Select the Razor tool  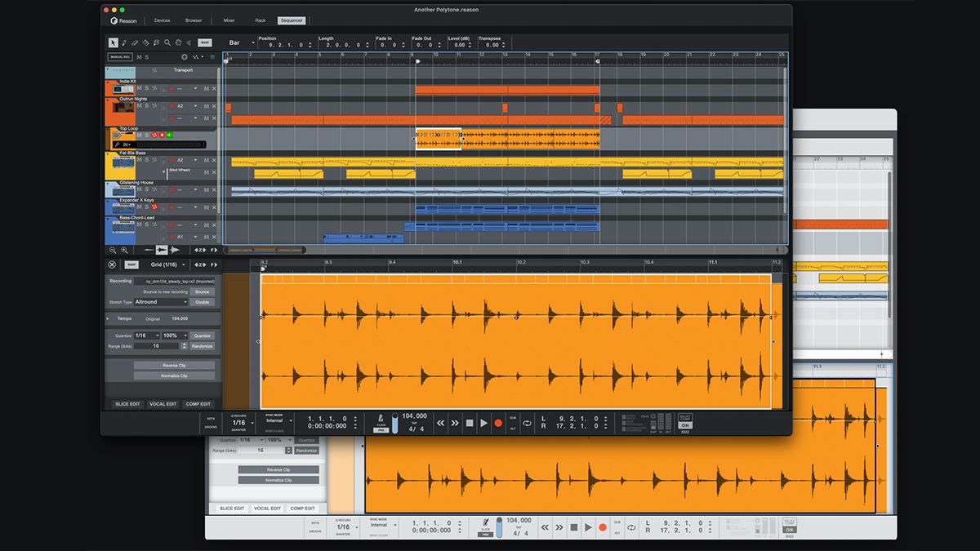pyautogui.click(x=145, y=42)
